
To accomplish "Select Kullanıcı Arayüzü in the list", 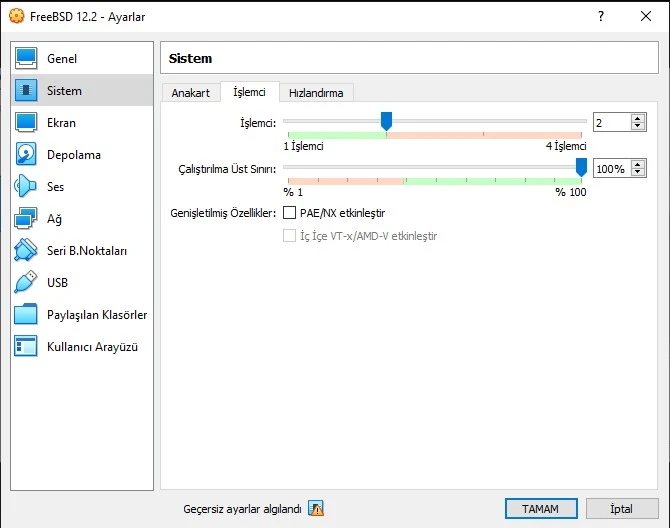I will point(82,347).
